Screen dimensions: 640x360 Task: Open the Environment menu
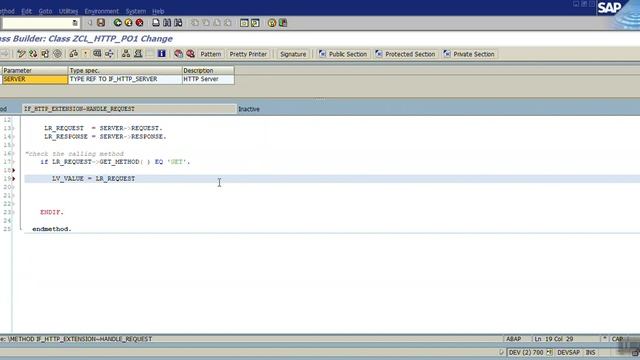coord(102,11)
